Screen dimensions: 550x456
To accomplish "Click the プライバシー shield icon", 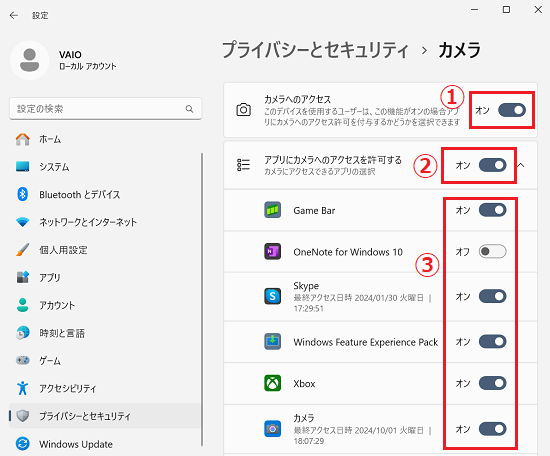I will (x=23, y=416).
